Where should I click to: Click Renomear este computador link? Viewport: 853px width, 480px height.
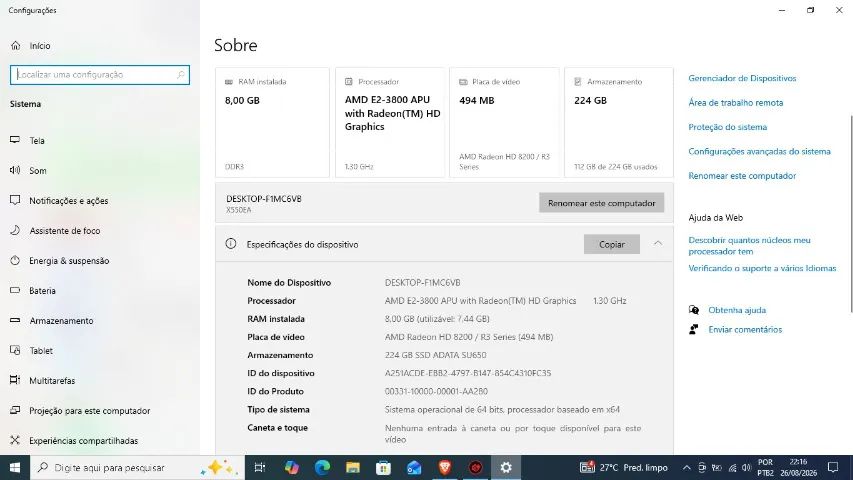pyautogui.click(x=742, y=176)
